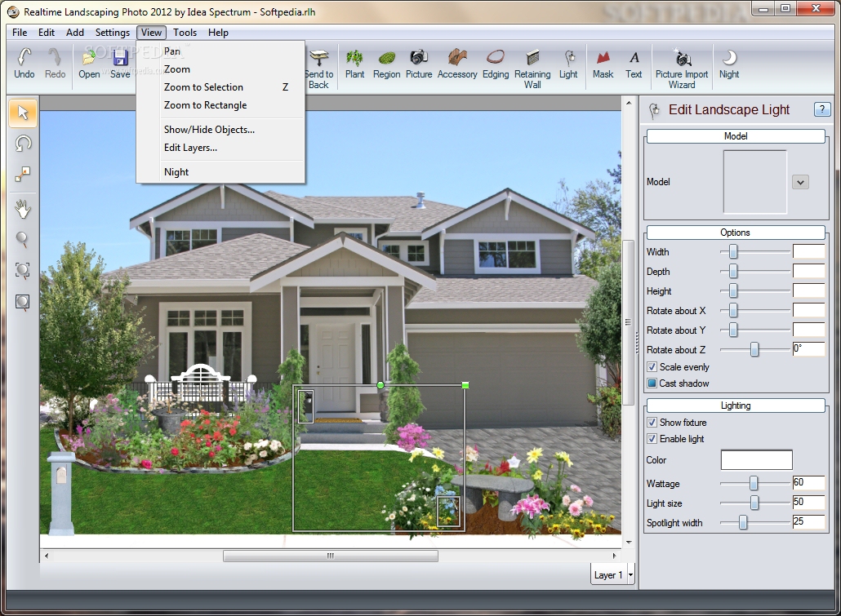Add Text using the toolbar icon
The width and height of the screenshot is (841, 616).
[634, 64]
